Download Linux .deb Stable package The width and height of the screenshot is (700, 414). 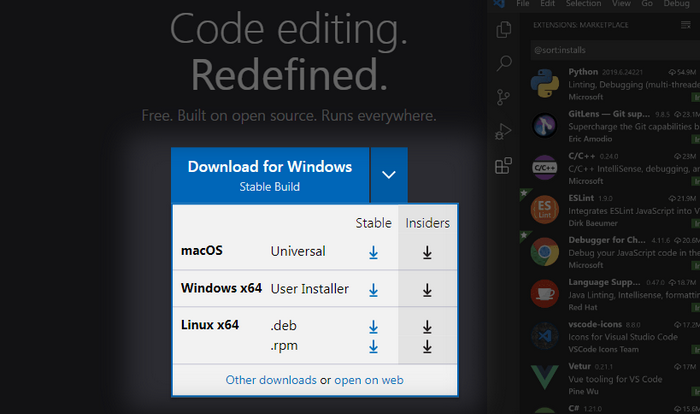373,327
